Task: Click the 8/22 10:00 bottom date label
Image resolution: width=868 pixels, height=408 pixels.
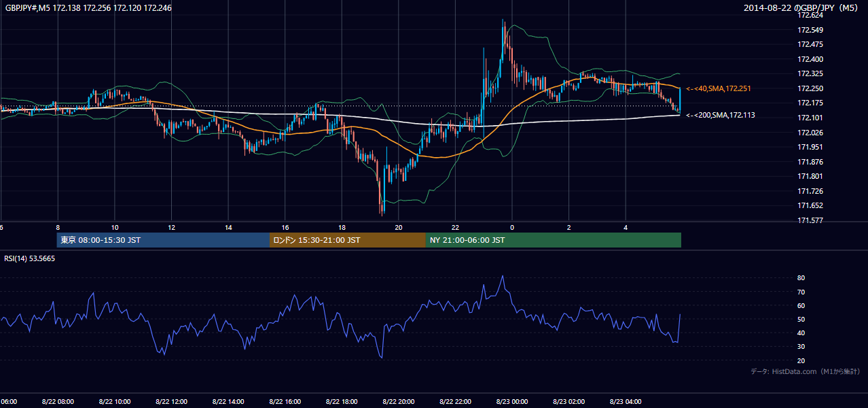Action: pos(115,402)
